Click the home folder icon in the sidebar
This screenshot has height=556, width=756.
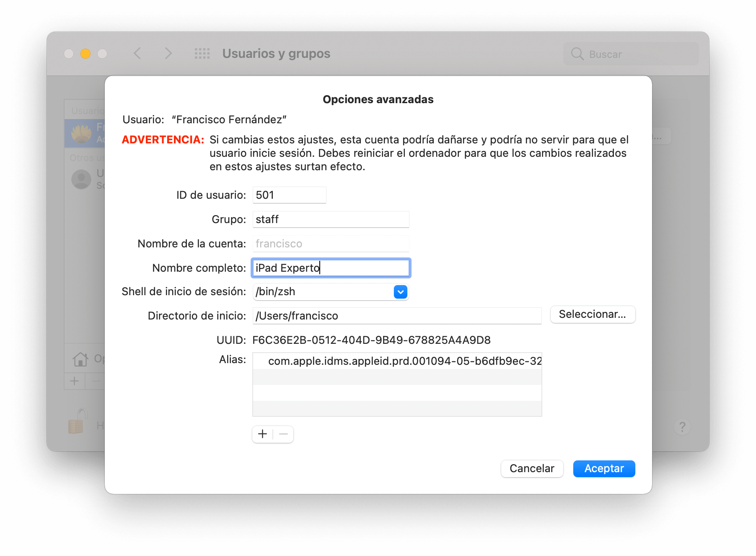pos(80,359)
